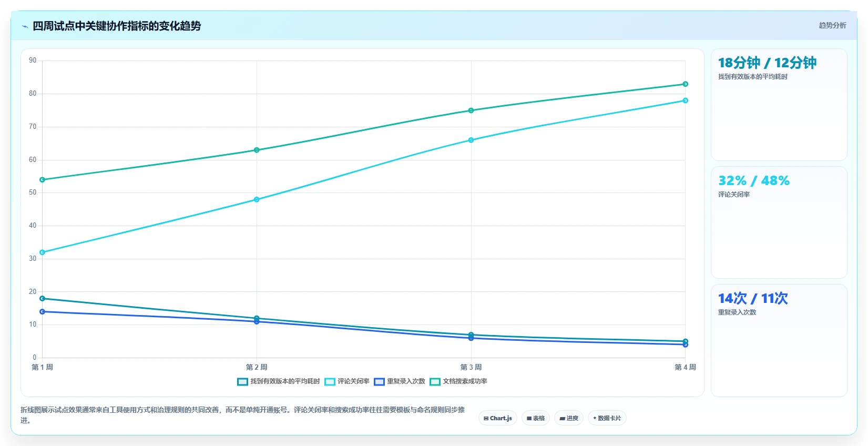Toggle the 找到有效版本的平均耗时 legend swatch
The height and width of the screenshot is (446, 868).
click(242, 382)
